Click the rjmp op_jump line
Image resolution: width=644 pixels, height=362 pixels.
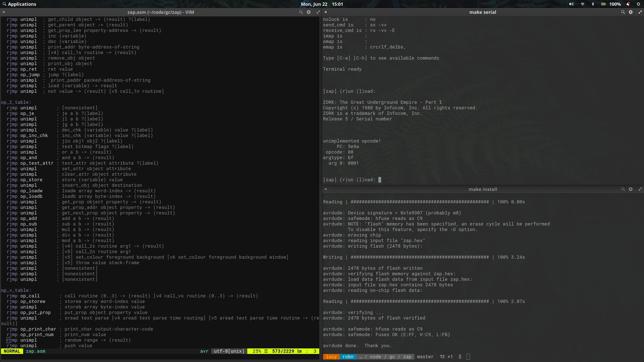coord(45,75)
